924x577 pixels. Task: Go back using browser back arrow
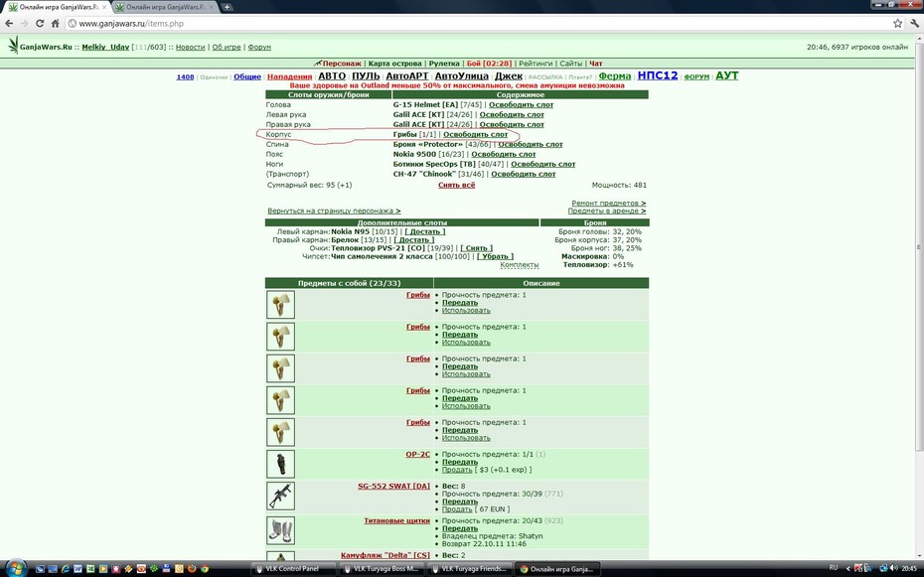[9, 24]
